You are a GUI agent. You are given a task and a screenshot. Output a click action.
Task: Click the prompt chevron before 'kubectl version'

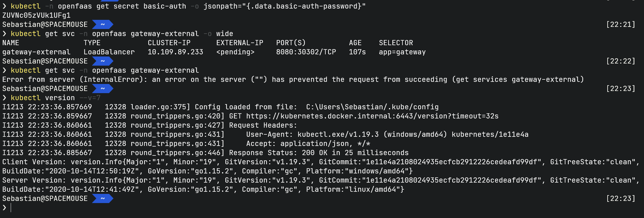(4, 98)
